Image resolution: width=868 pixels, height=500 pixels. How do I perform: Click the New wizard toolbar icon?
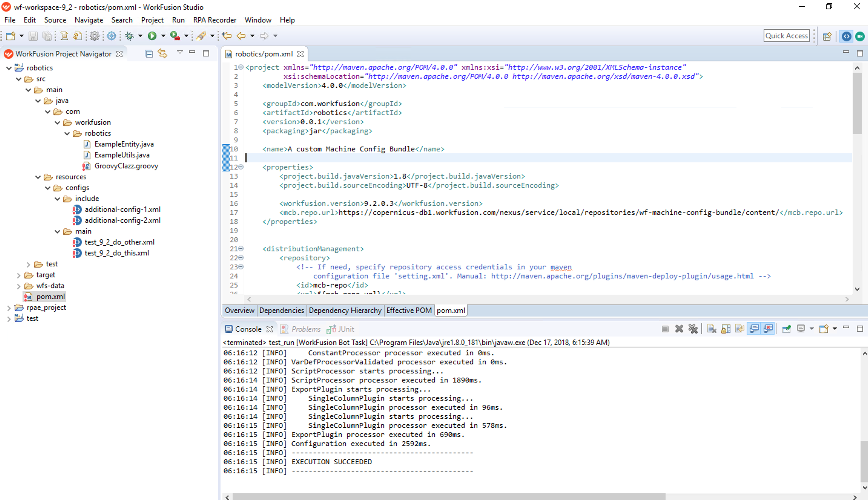pyautogui.click(x=11, y=36)
